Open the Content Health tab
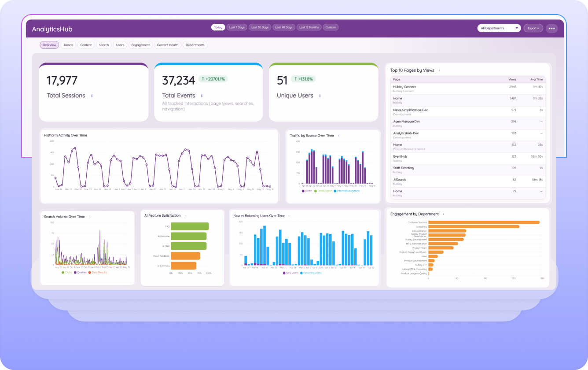The height and width of the screenshot is (370, 588). [x=168, y=45]
